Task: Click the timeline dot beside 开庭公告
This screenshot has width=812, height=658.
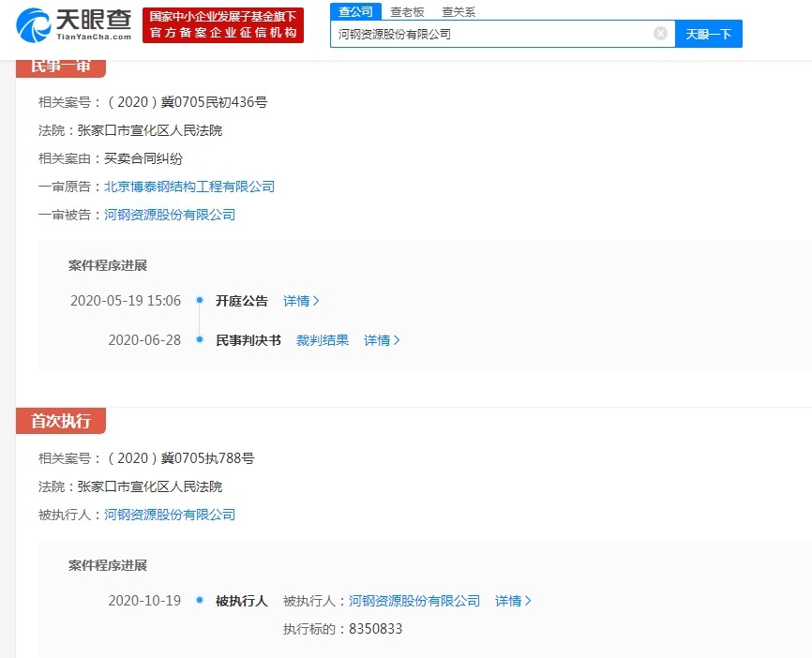Action: (200, 300)
